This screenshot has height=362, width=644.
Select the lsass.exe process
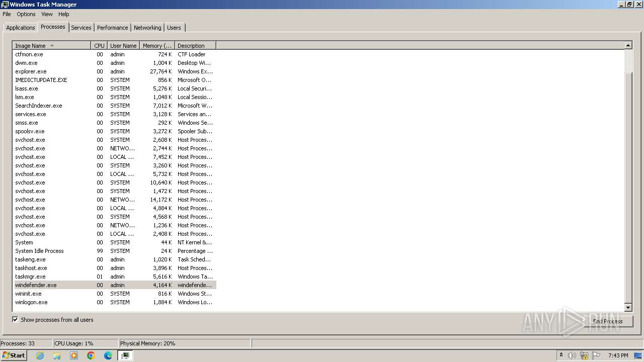(x=114, y=88)
